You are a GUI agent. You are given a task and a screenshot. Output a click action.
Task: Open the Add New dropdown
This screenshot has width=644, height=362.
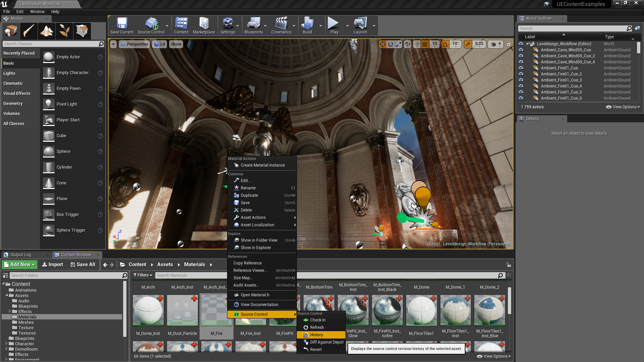point(20,264)
